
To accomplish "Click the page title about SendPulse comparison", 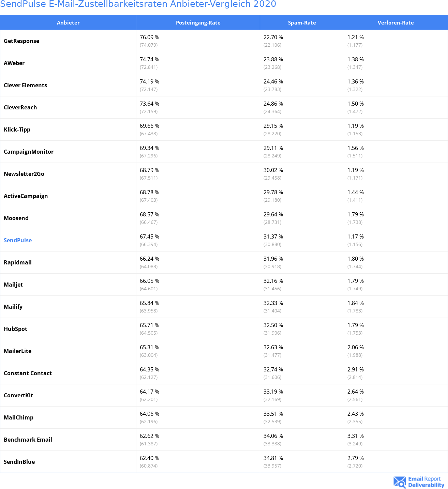I will click(x=138, y=4).
